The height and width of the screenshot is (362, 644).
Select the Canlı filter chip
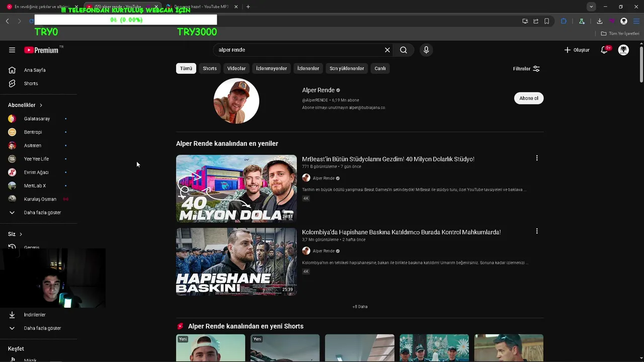[380, 68]
